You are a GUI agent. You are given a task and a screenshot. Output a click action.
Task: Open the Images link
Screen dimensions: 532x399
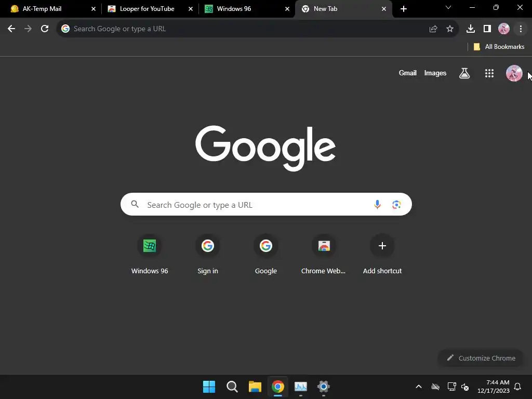pyautogui.click(x=435, y=73)
